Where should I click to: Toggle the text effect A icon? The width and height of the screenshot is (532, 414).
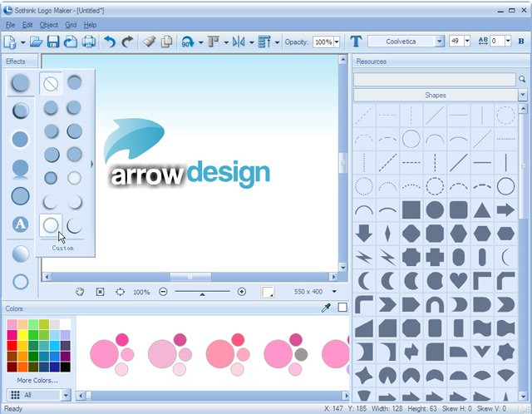20,224
